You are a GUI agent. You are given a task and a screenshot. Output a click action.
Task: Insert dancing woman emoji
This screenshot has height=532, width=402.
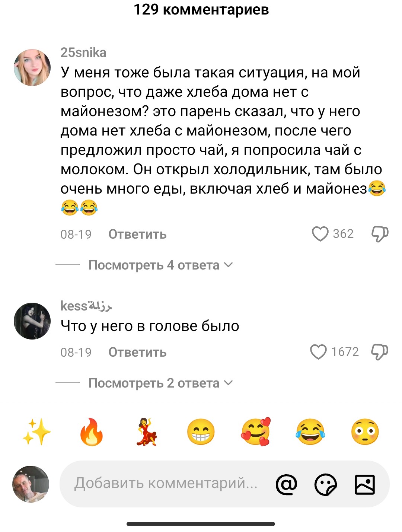(146, 432)
